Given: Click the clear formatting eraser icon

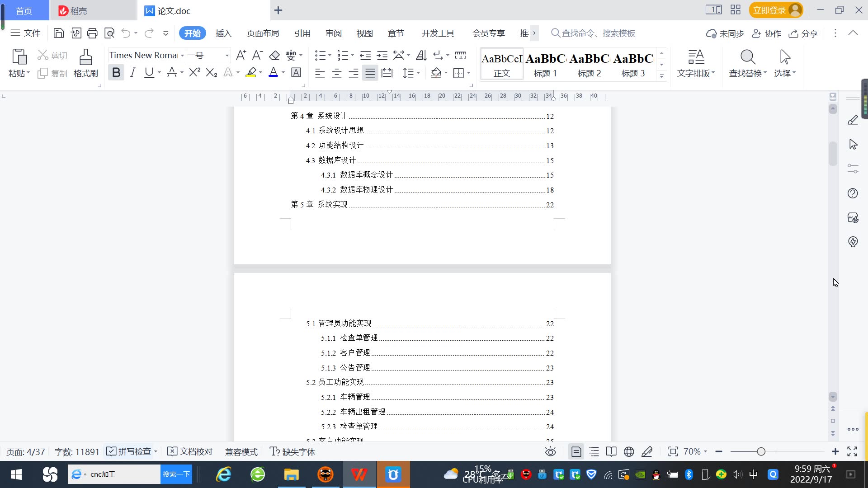Looking at the screenshot, I should tap(274, 55).
